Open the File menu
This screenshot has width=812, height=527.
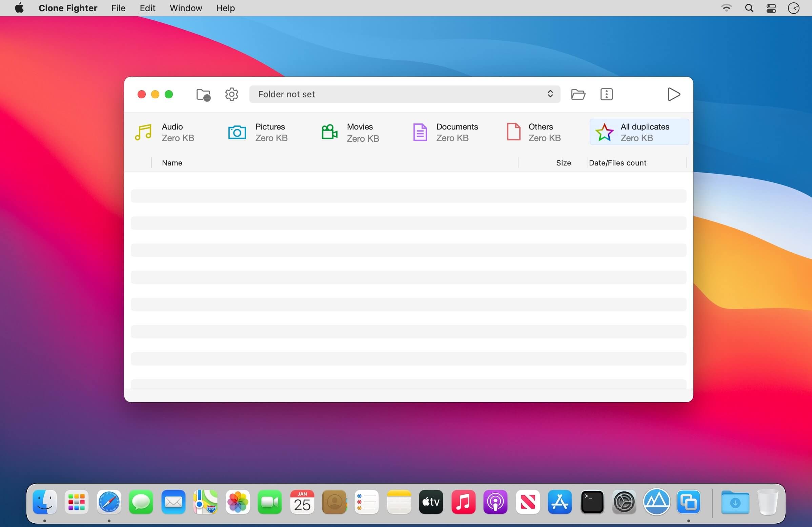(118, 8)
